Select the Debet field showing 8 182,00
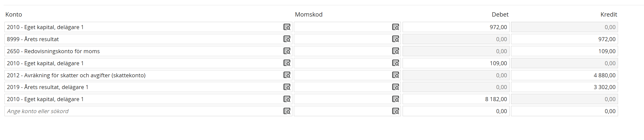The image size is (644, 140). 456,99
